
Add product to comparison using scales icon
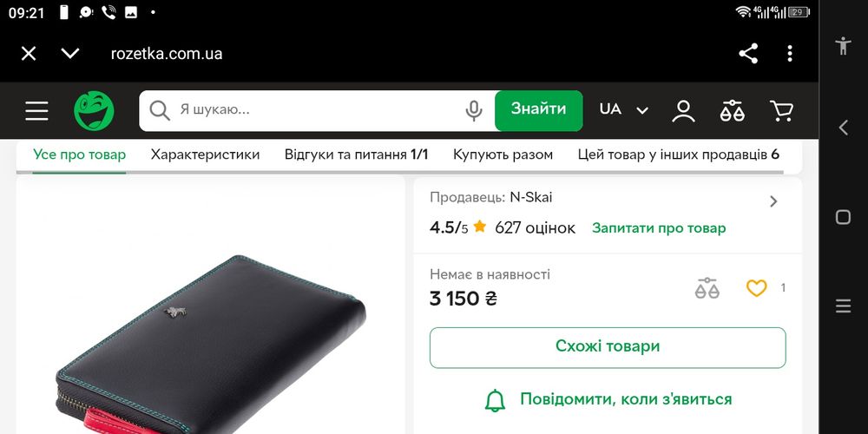coord(707,288)
